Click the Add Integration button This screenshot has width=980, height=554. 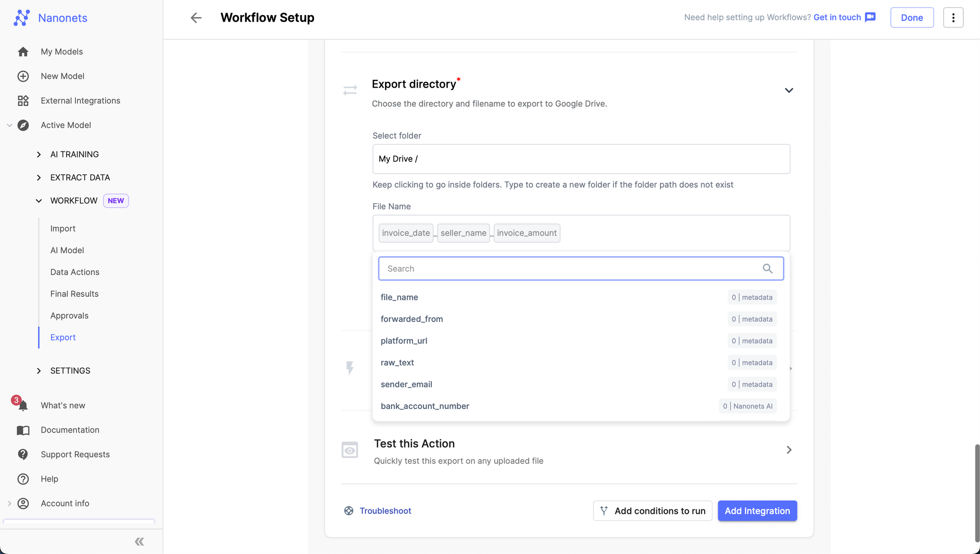[757, 511]
